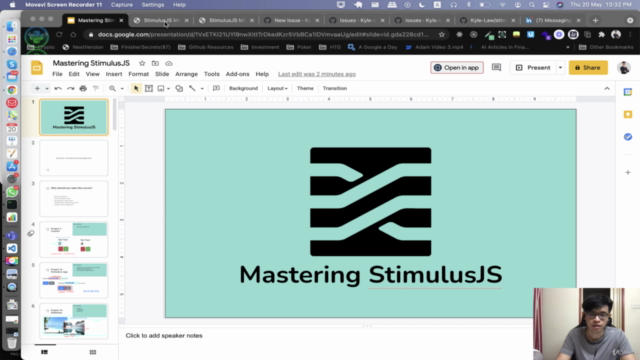The height and width of the screenshot is (360, 640).
Task: Insert an image from toolbar
Action: pyautogui.click(x=161, y=88)
